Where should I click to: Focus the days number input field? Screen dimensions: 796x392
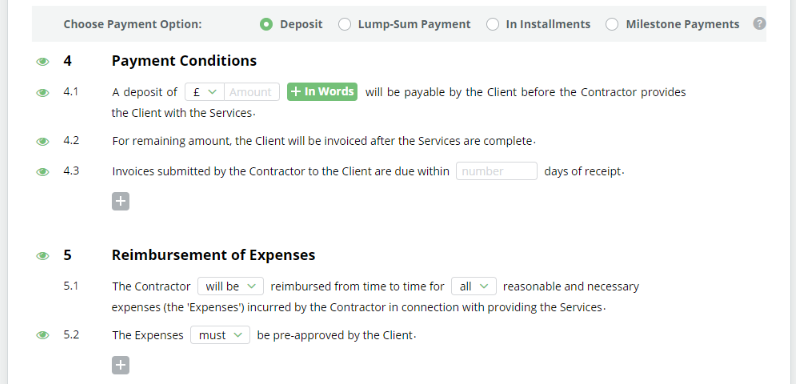(x=496, y=171)
